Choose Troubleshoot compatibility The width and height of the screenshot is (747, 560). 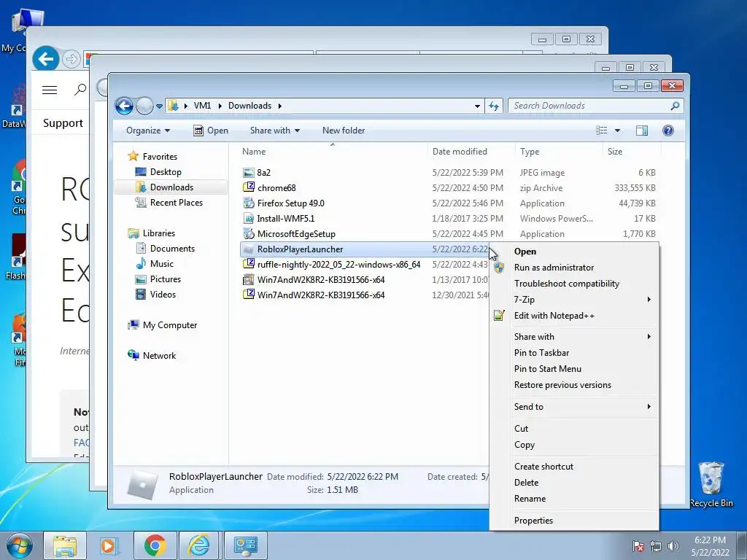[574, 284]
